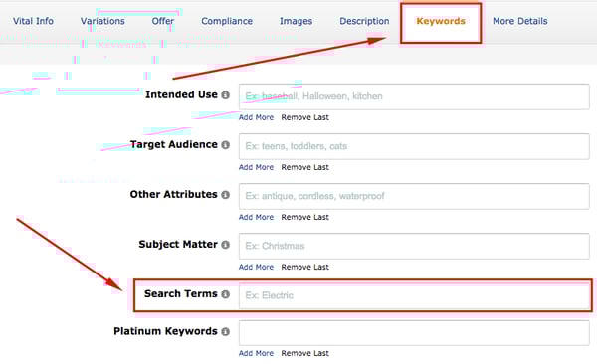This screenshot has height=364, width=597.
Task: Click the Other Attributes info icon
Action: [x=226, y=195]
